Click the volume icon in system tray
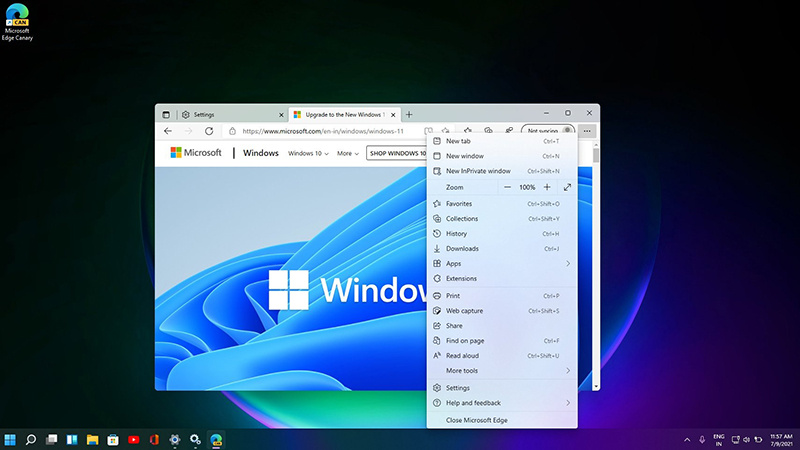Image resolution: width=800 pixels, height=450 pixels. 746,439
